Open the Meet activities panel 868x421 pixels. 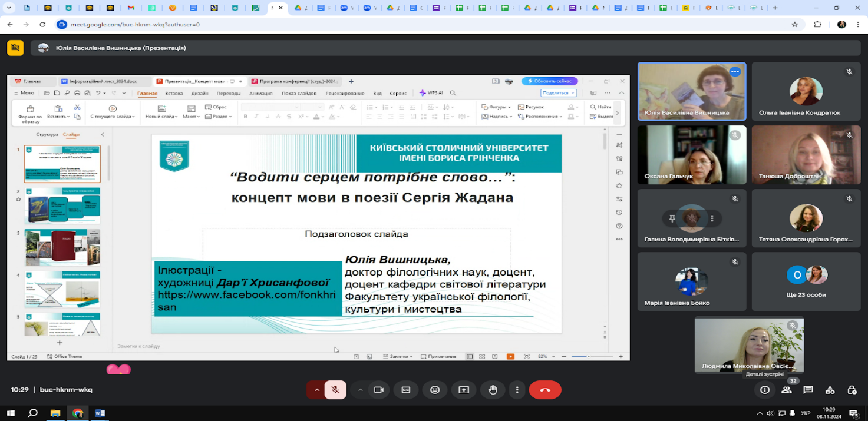(x=830, y=390)
